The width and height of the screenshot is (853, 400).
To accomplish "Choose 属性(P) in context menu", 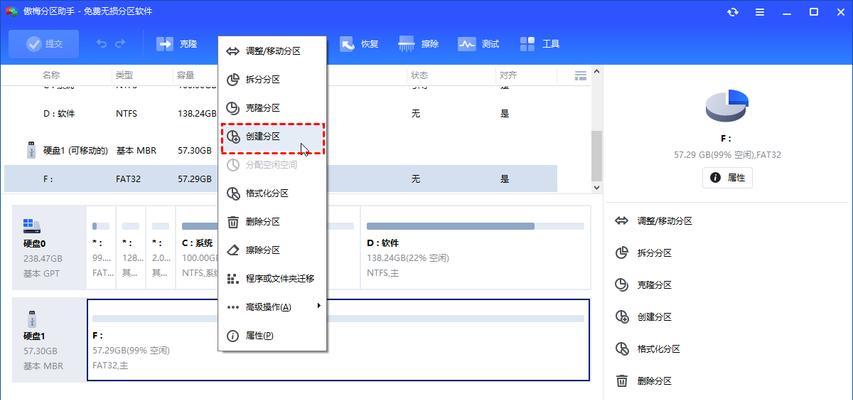I will [272, 336].
